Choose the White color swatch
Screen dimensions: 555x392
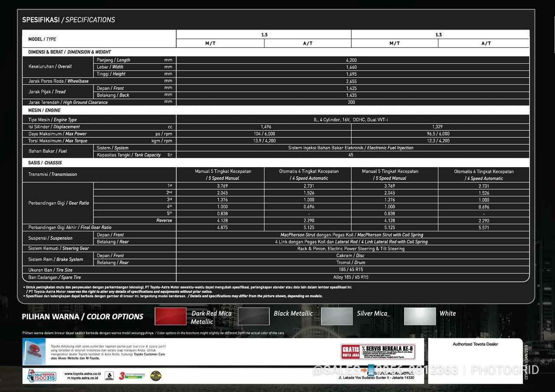[x=420, y=317]
